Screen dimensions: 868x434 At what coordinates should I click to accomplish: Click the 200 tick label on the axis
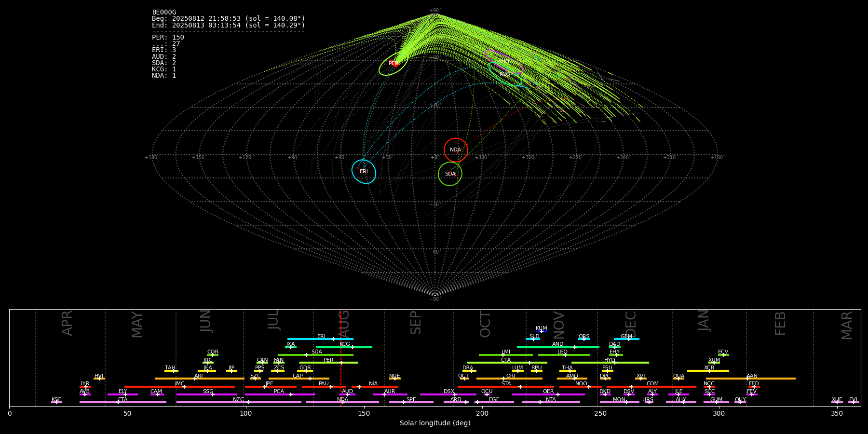pyautogui.click(x=482, y=413)
